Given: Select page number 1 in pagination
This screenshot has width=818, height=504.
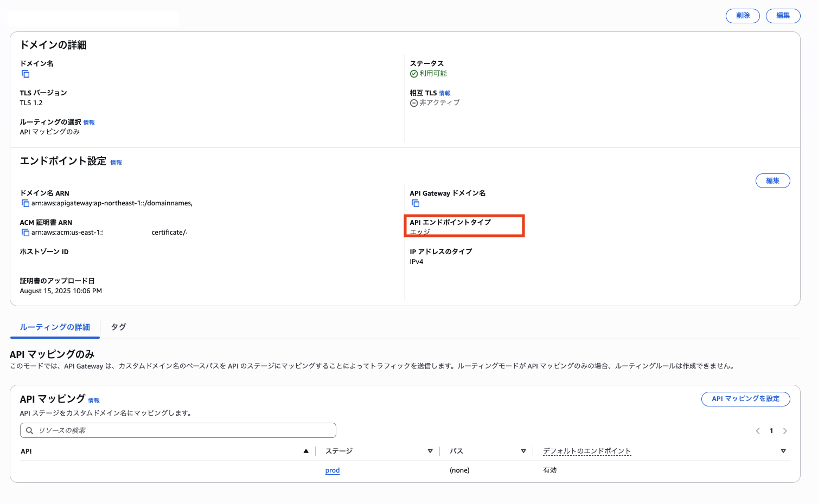Looking at the screenshot, I should 771,431.
